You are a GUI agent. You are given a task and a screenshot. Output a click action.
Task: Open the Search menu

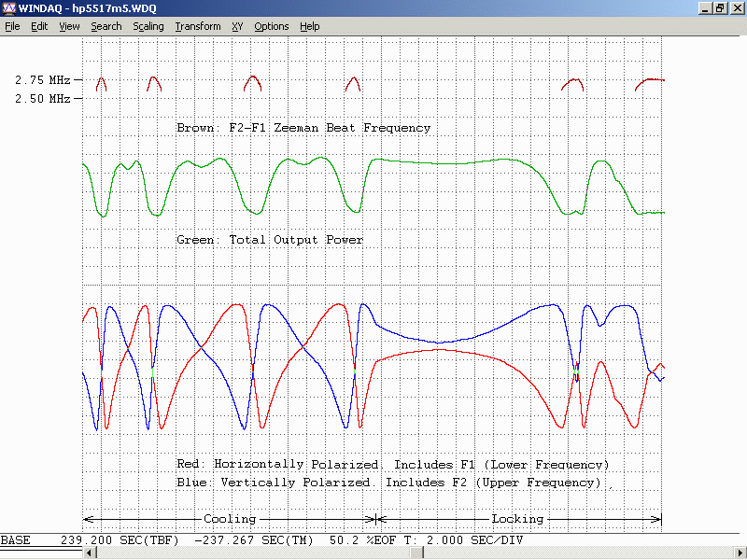[x=106, y=26]
